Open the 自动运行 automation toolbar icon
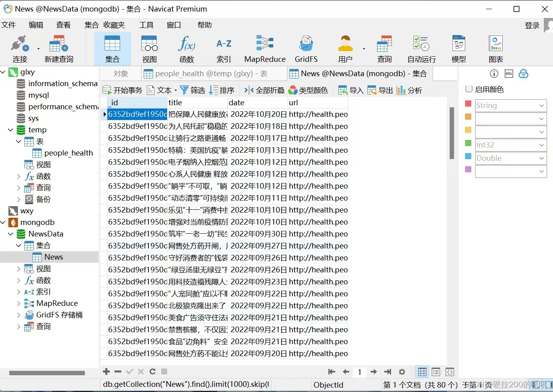The width and height of the screenshot is (553, 392). tap(421, 49)
